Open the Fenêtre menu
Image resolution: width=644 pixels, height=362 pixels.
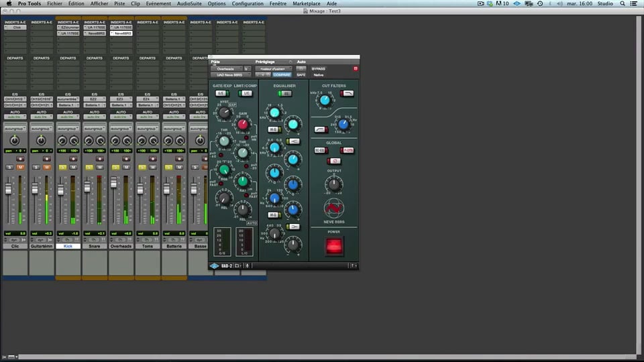(278, 3)
